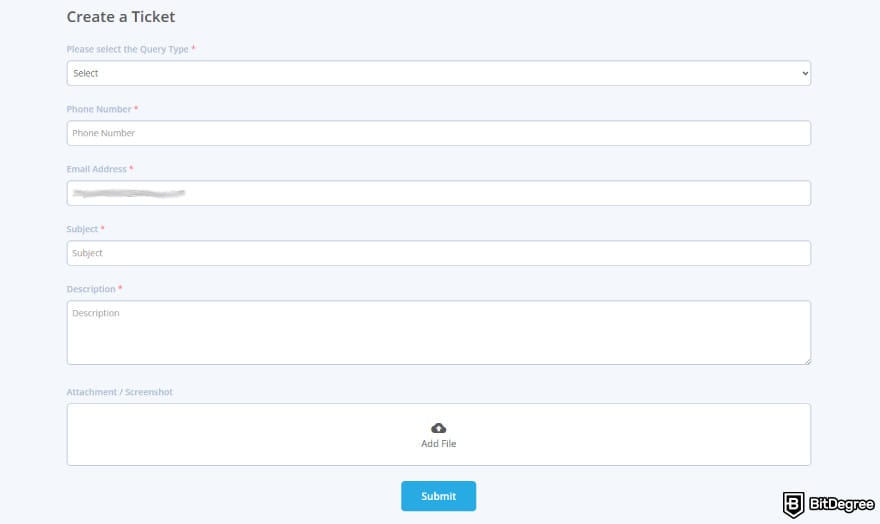Click the Description field label
The height and width of the screenshot is (524, 880).
(x=91, y=289)
